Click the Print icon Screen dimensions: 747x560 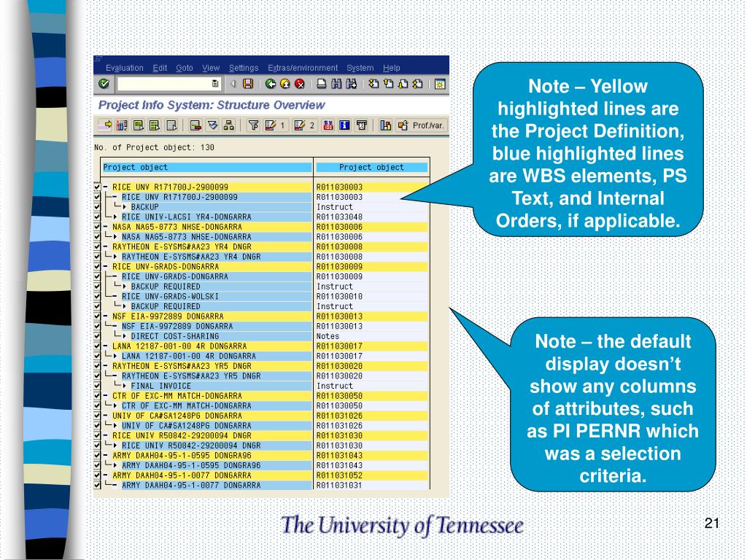click(x=322, y=84)
